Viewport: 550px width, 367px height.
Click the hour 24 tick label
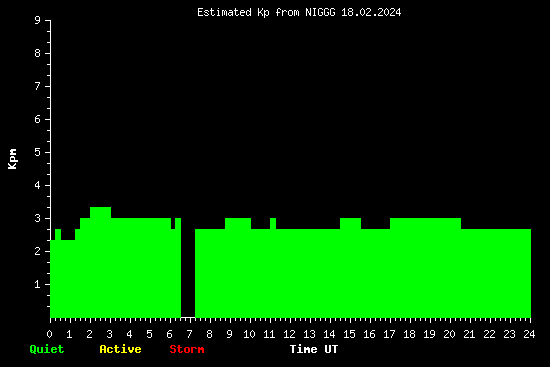(529, 334)
